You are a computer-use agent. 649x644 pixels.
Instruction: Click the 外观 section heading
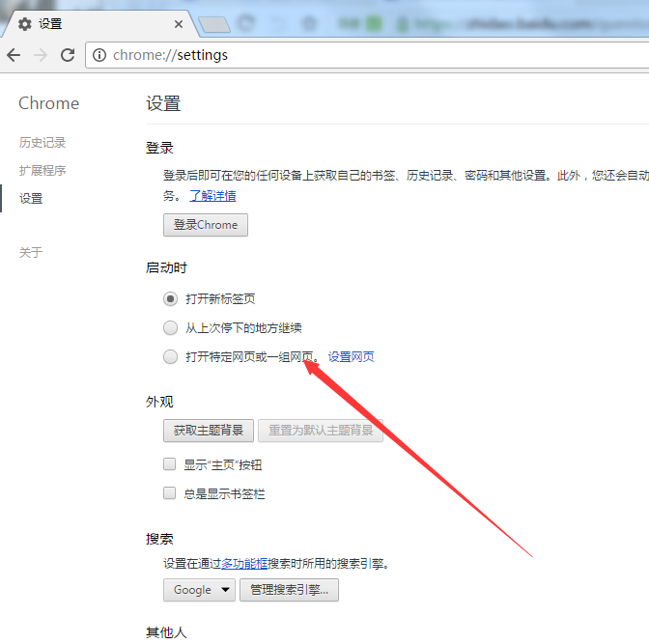159,402
